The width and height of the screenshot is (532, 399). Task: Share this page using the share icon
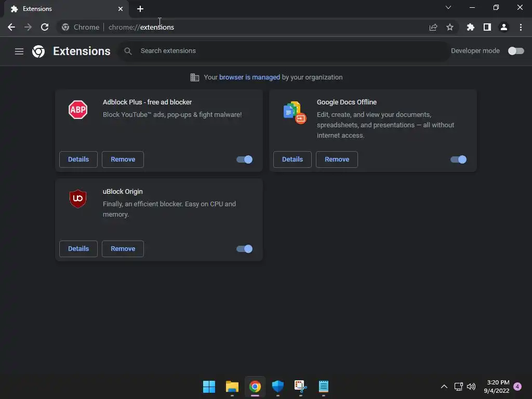tap(433, 27)
